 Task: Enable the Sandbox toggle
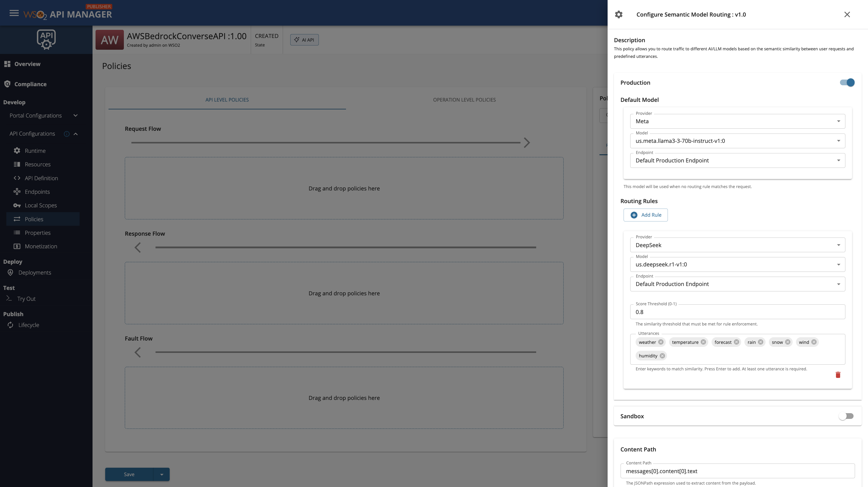click(x=846, y=416)
